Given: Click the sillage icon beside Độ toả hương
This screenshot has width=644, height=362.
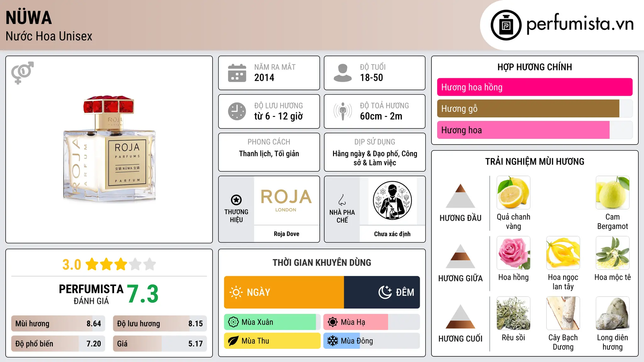Looking at the screenshot, I should pyautogui.click(x=342, y=111).
